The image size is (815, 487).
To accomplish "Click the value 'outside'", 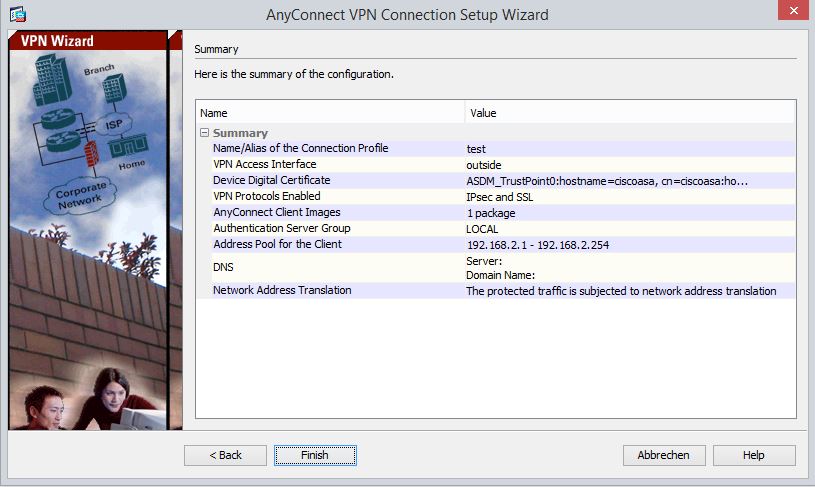I will (483, 165).
